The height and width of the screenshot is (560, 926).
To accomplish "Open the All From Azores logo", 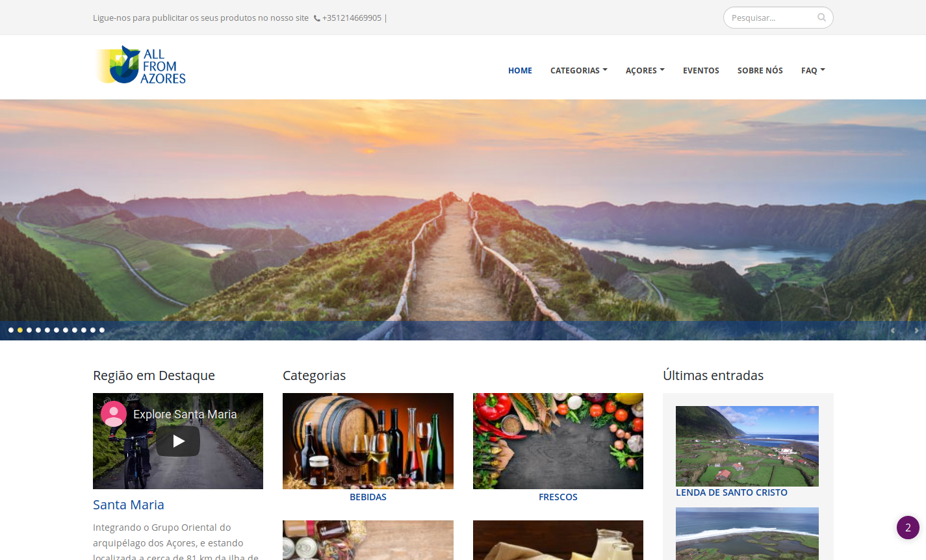I will pos(141,65).
